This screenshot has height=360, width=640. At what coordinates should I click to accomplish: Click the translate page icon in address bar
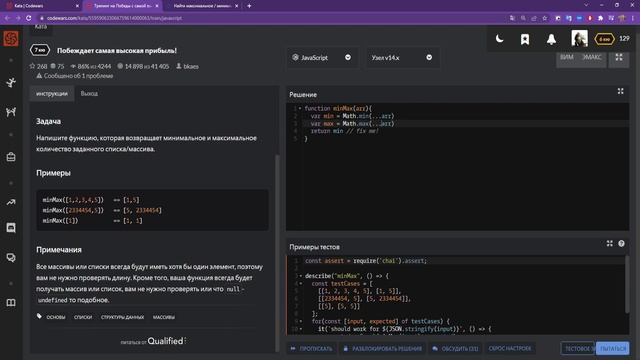(512, 18)
